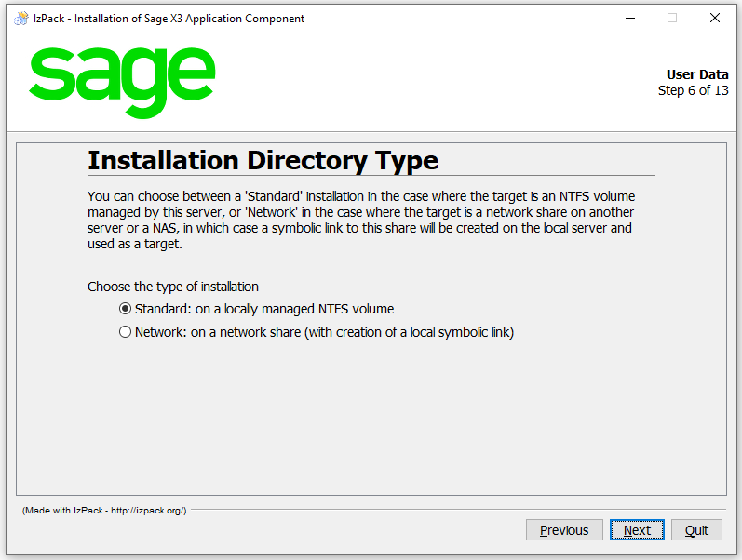
Task: Click the green Sage logo
Action: pos(122,80)
